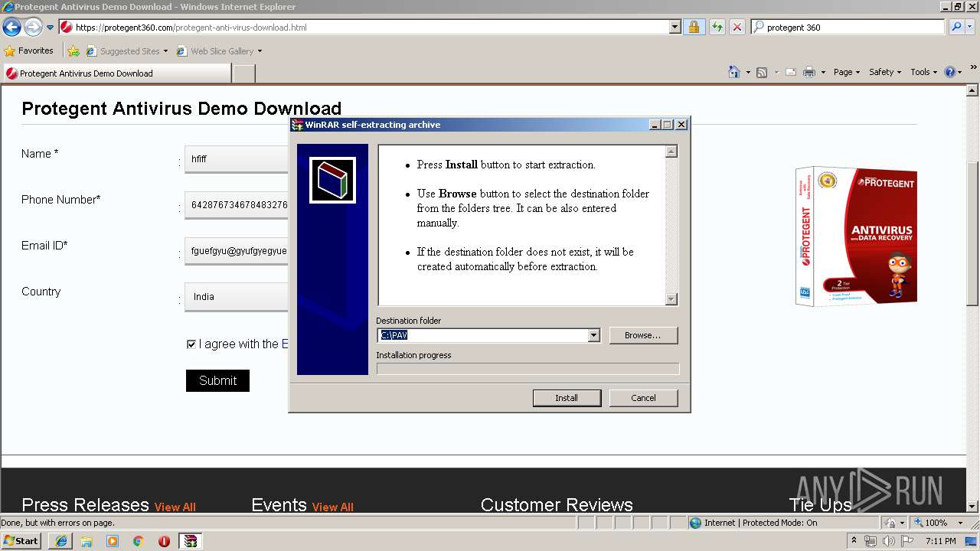Click the Browse... button

(x=643, y=335)
